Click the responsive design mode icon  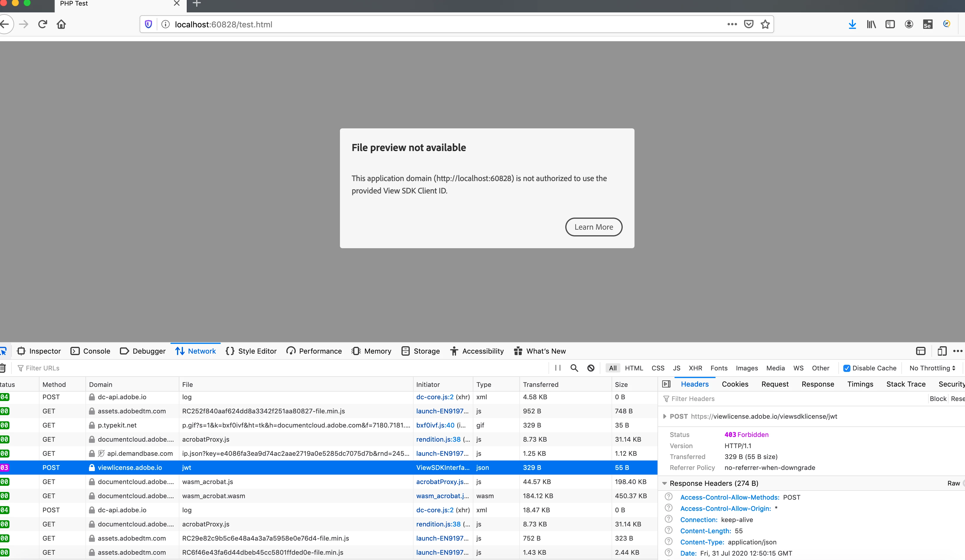click(x=942, y=351)
